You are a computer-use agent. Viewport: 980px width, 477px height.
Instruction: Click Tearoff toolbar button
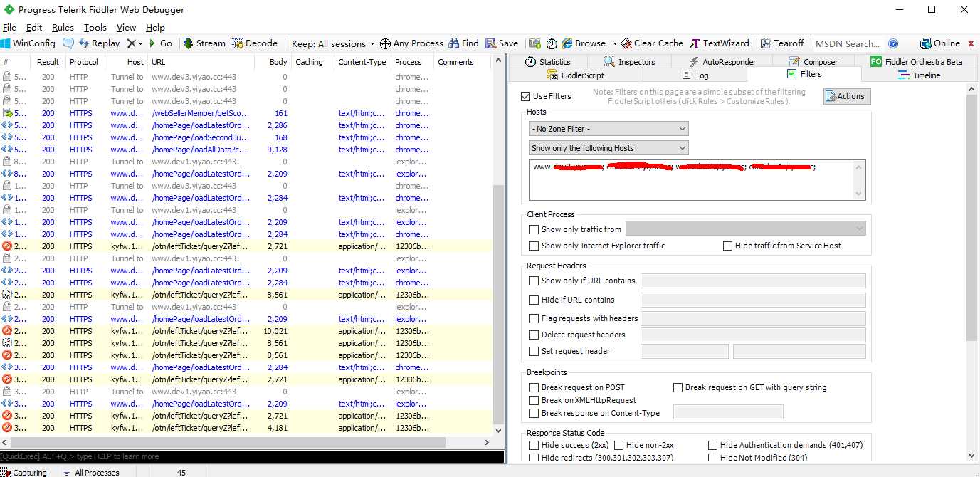[782, 43]
